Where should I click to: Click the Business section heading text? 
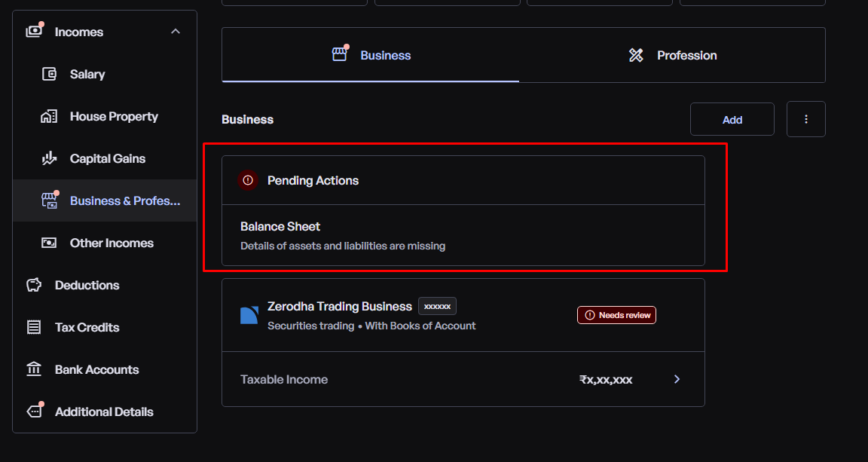[247, 120]
